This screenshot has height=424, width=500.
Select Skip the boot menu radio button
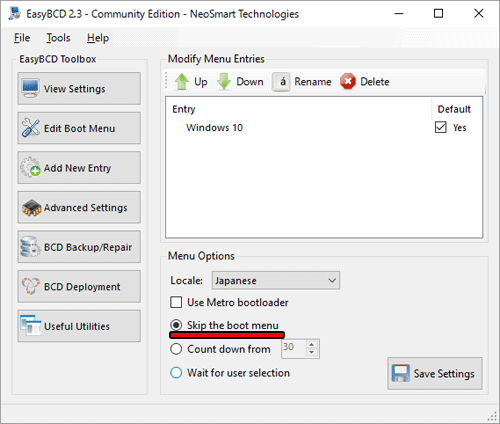(176, 325)
